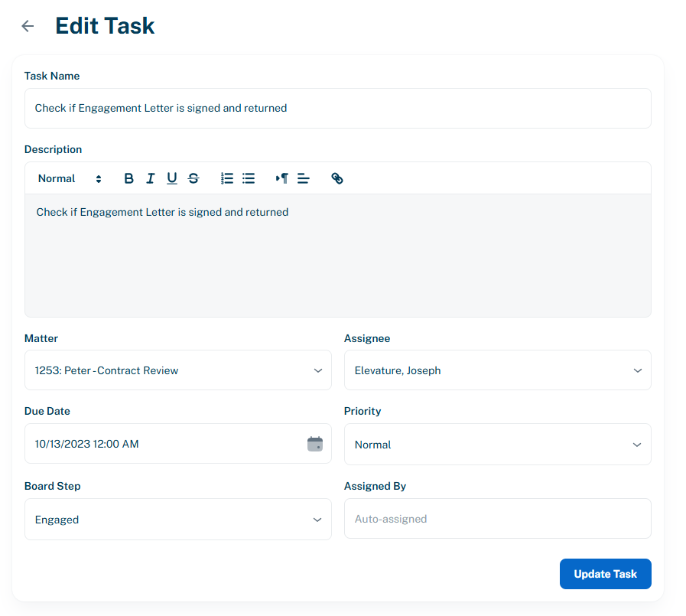The width and height of the screenshot is (686, 616).
Task: Change text alignment in the description toolbar
Action: [x=304, y=178]
